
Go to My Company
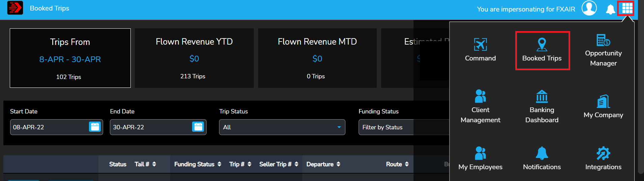point(603,106)
